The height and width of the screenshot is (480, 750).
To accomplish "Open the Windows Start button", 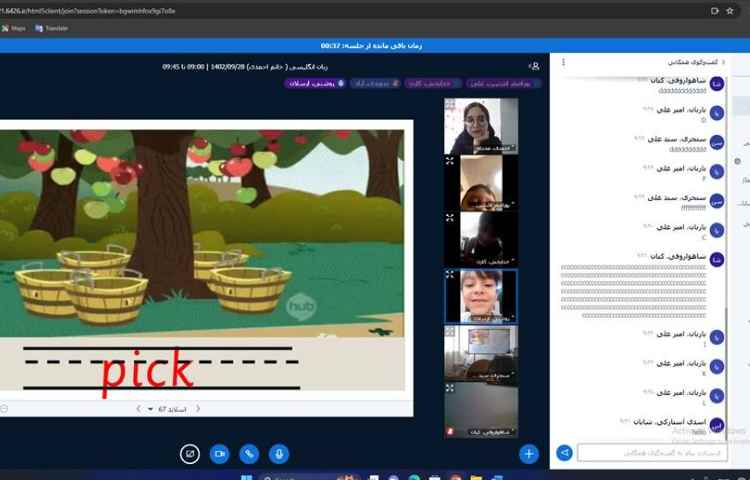I will (248, 476).
